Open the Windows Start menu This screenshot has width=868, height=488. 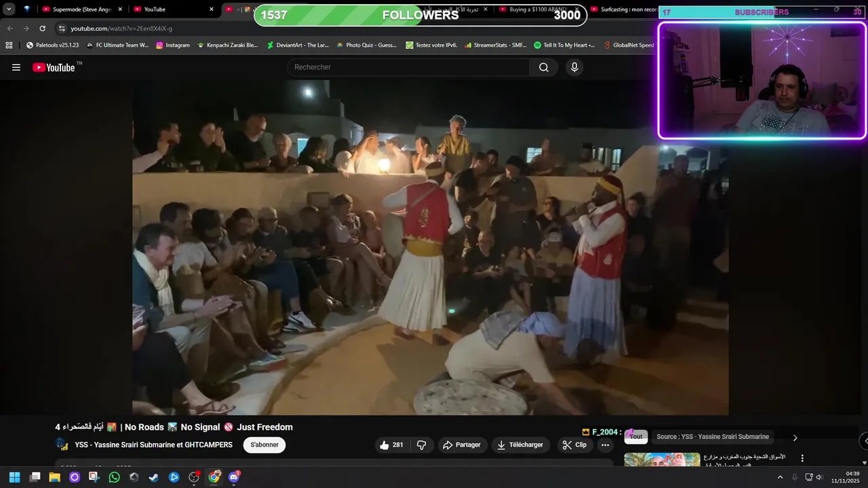[x=14, y=477]
